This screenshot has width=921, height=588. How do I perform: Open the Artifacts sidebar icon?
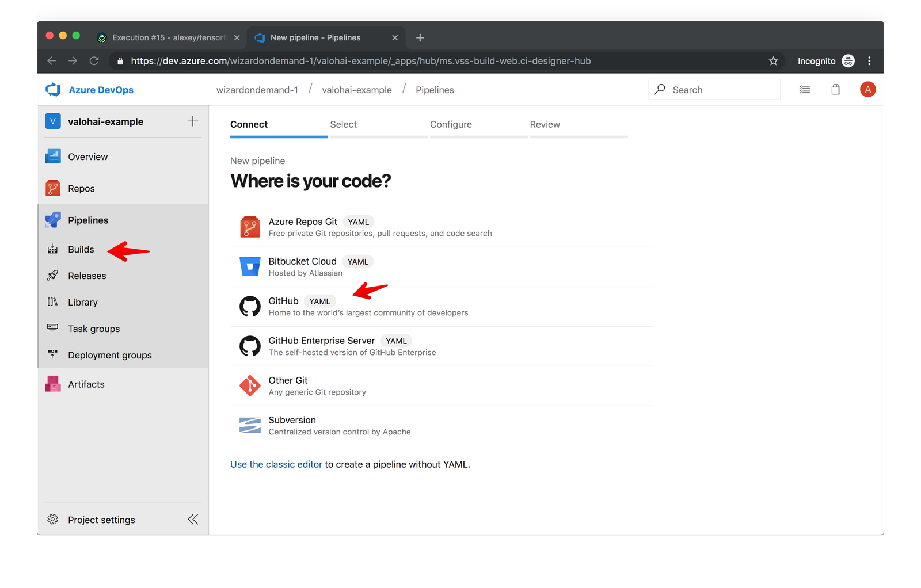[53, 384]
